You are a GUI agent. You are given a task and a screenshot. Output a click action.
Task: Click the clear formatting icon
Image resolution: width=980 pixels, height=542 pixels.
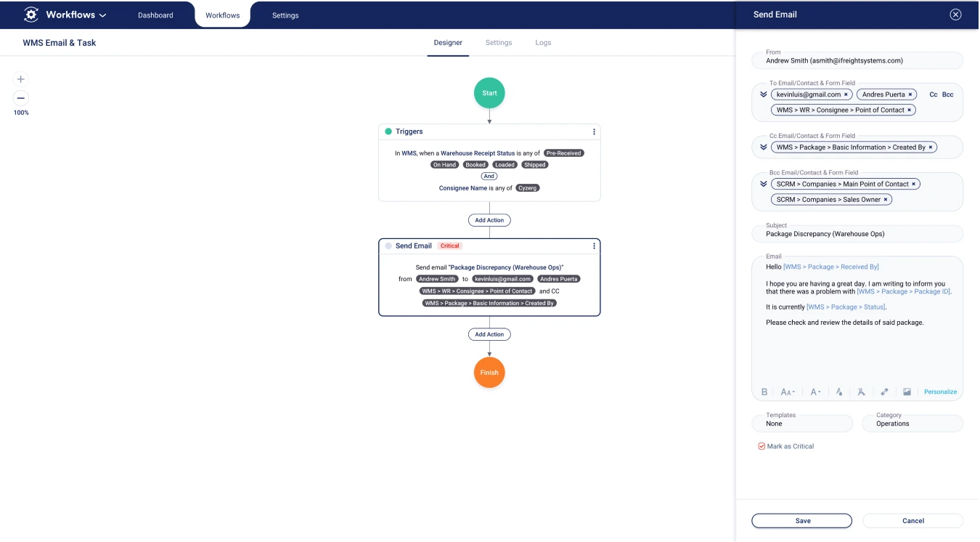click(x=861, y=392)
